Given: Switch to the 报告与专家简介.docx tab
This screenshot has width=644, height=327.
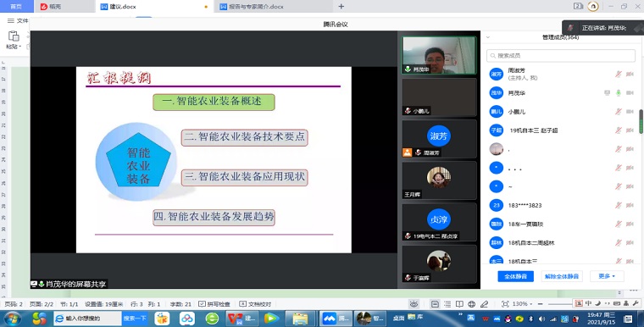Looking at the screenshot, I should coord(252,7).
